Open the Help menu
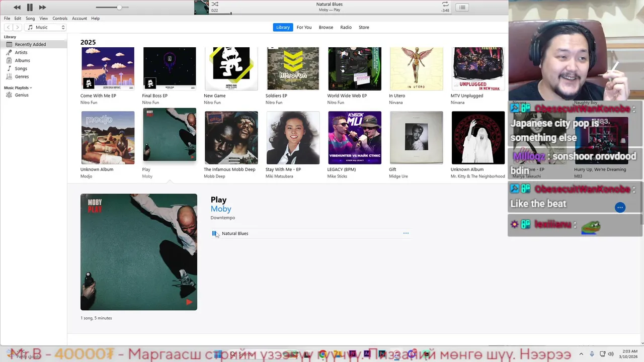 95,18
